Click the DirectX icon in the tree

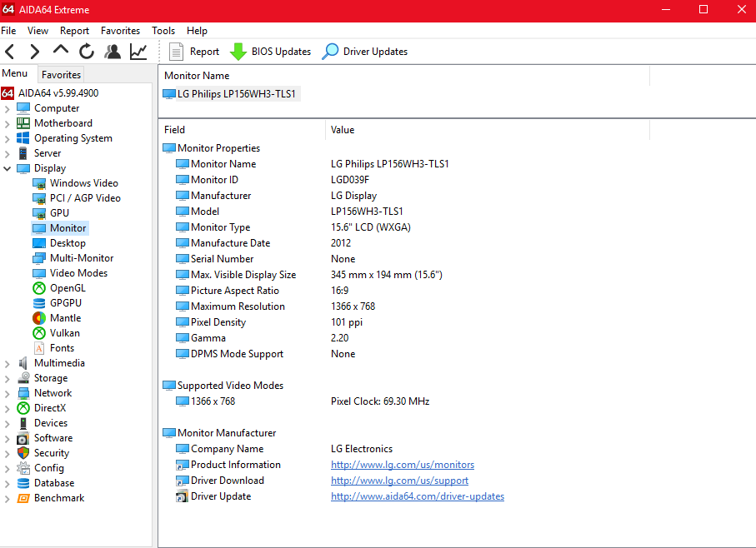[x=23, y=408]
